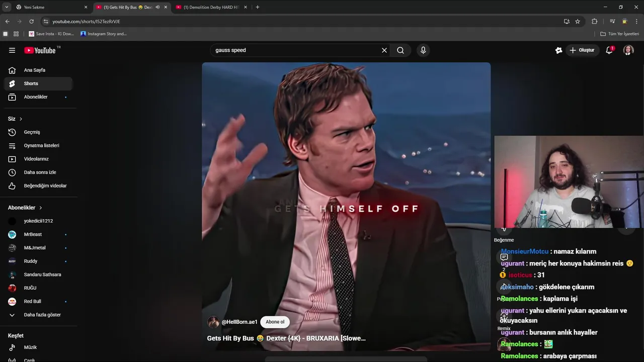Open the Ruddy channel subscription
The width and height of the screenshot is (644, 362).
(38, 261)
